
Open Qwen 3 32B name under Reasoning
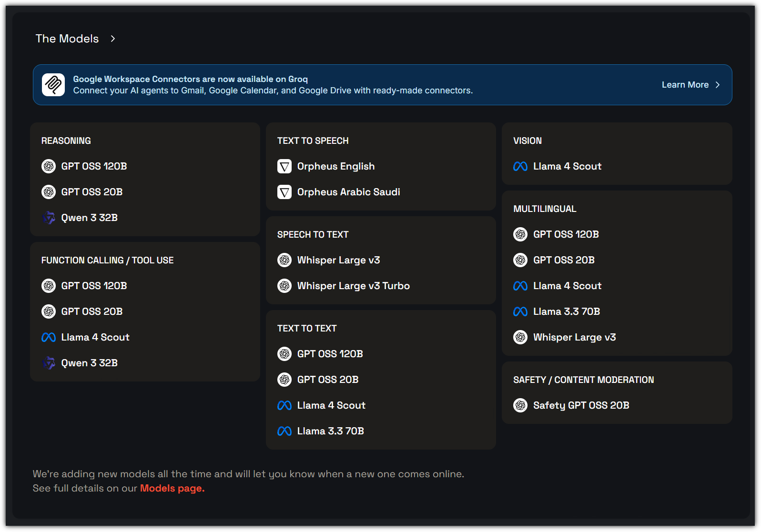coord(90,218)
